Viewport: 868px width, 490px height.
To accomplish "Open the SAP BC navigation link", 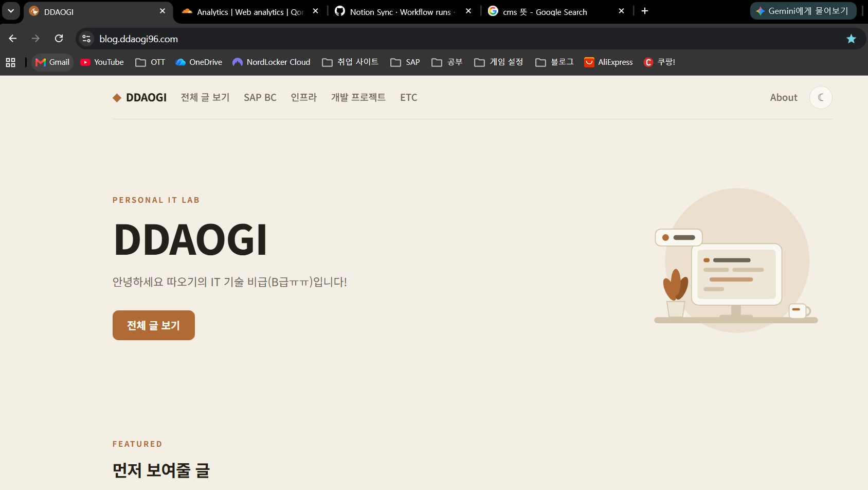I will tap(260, 97).
